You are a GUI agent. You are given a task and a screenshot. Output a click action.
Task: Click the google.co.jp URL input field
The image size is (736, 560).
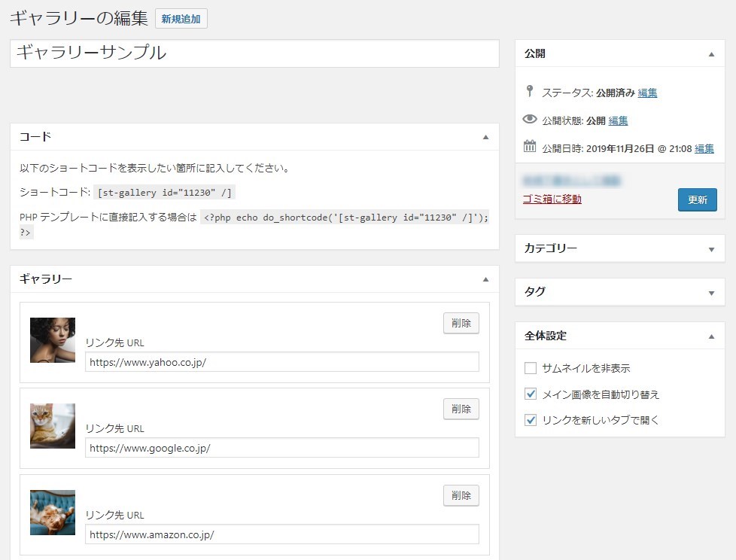click(282, 448)
